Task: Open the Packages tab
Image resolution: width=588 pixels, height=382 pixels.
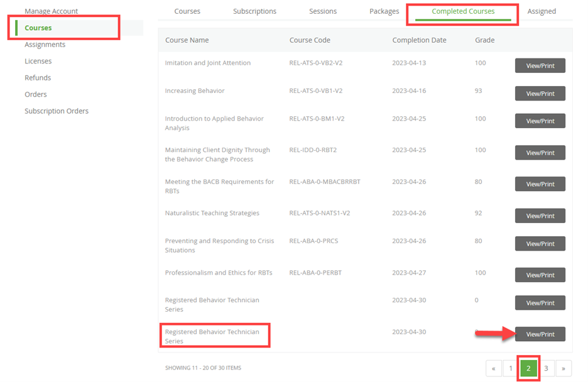Action: (x=384, y=11)
